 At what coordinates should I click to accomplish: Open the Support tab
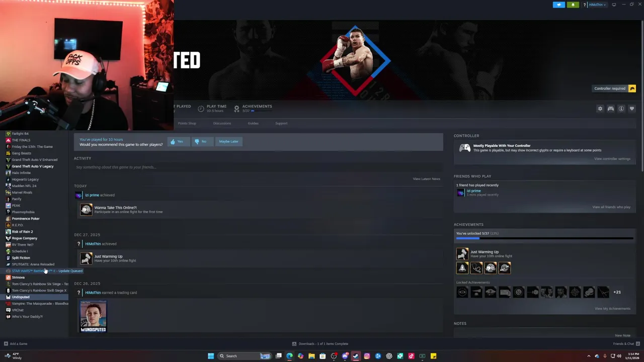coord(281,123)
